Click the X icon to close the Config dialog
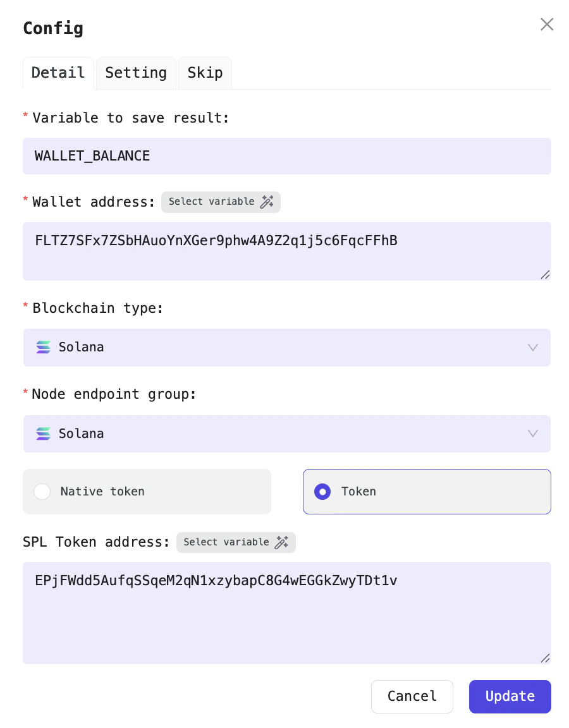The image size is (569, 728). tap(546, 24)
